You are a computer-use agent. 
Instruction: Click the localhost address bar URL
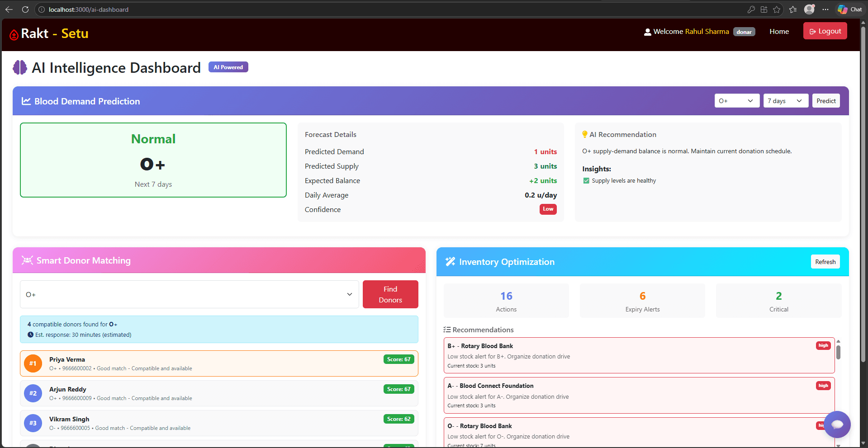[x=89, y=9]
